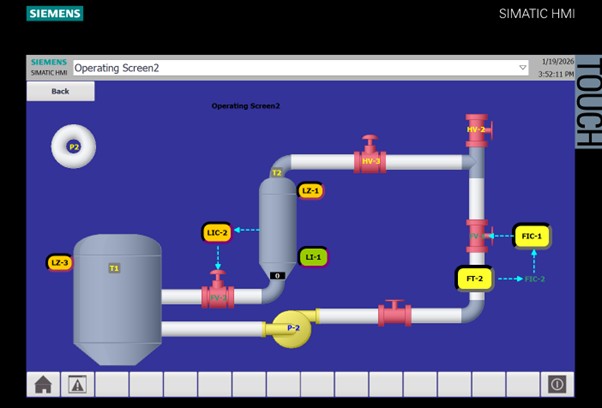The width and height of the screenshot is (602, 408).
Task: Click the red valve right of pump P-2
Action: (x=394, y=315)
